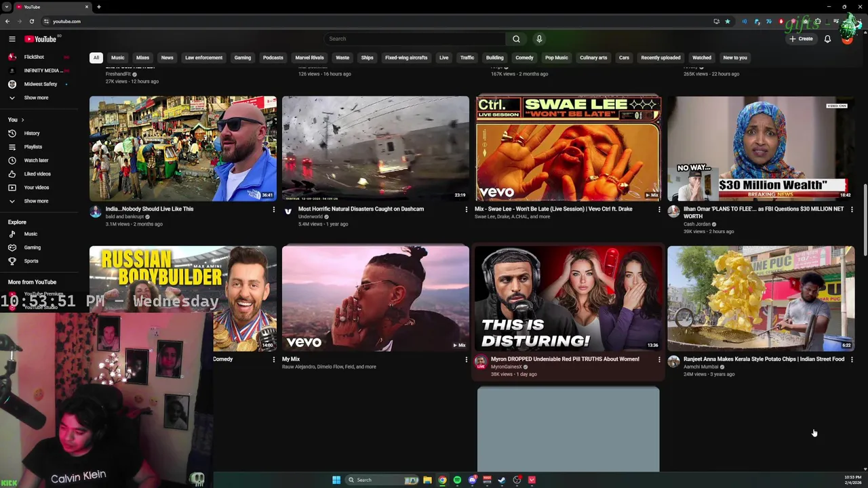Viewport: 868px width, 488px height.
Task: Click the search magnifier button
Action: click(516, 39)
